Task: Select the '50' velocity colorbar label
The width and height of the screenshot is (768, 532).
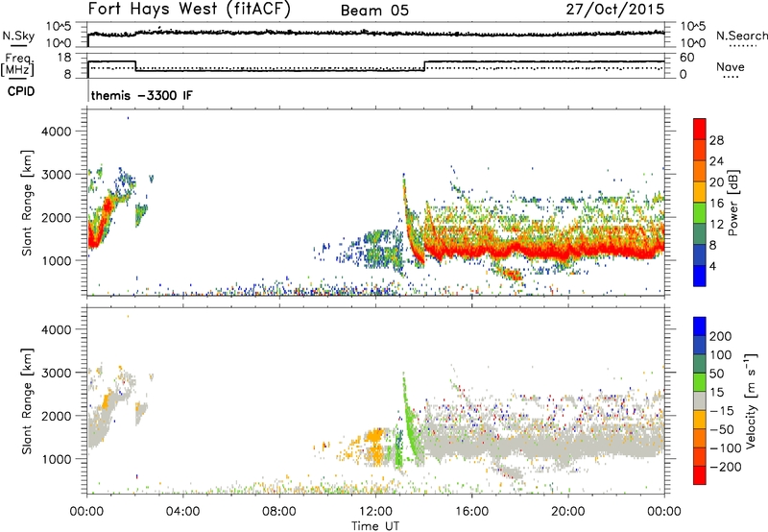Action: tap(716, 374)
